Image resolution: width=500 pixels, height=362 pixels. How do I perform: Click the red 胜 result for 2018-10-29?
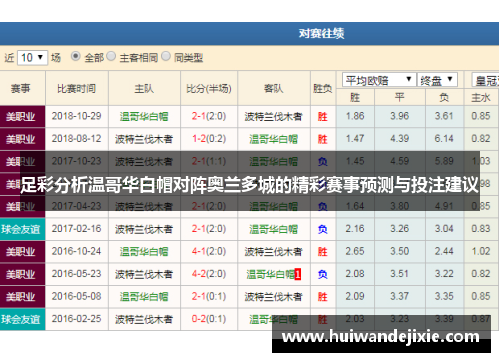point(322,117)
